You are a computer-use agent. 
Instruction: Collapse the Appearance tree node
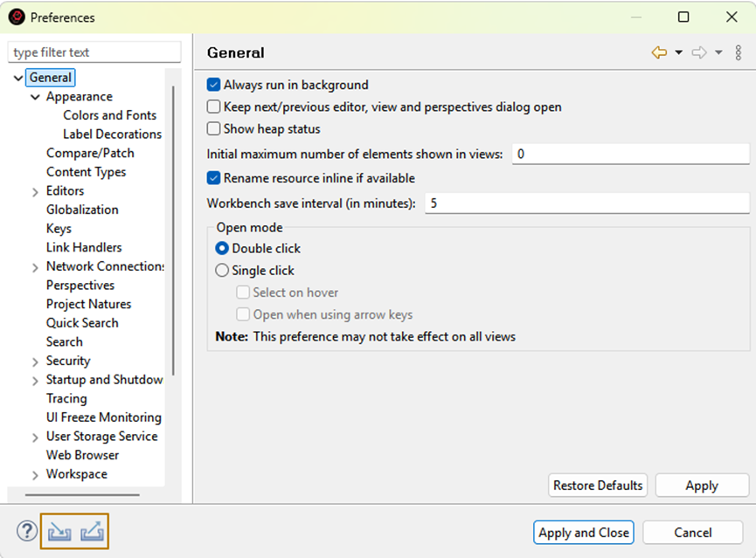(x=36, y=97)
